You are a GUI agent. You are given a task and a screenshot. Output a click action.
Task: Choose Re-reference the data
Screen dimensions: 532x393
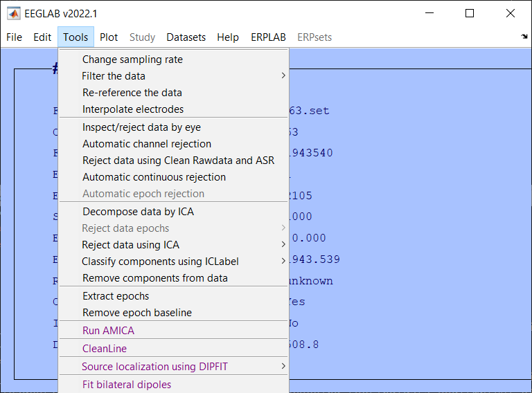click(132, 93)
